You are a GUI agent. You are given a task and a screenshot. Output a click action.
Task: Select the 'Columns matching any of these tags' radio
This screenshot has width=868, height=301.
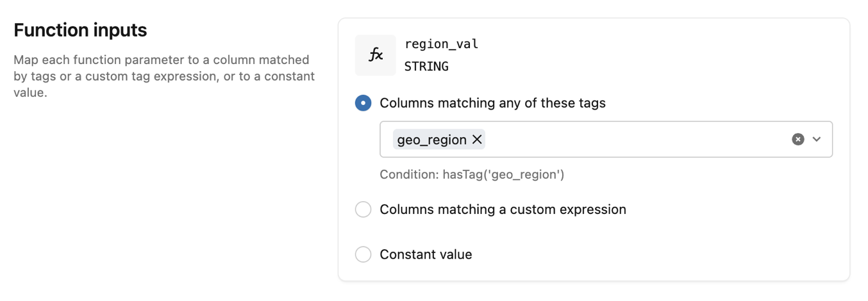(363, 103)
